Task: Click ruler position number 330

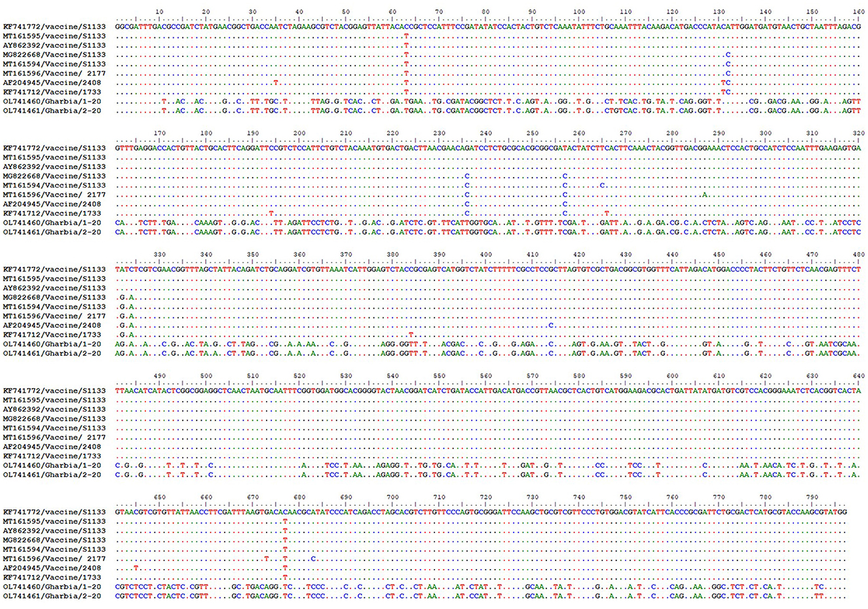Action: click(x=159, y=254)
